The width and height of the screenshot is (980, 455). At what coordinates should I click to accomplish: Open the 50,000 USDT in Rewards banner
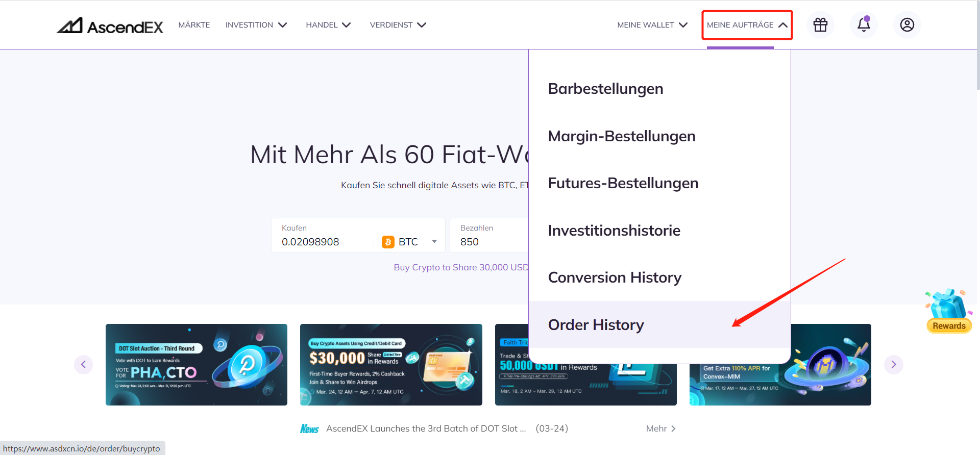(585, 384)
